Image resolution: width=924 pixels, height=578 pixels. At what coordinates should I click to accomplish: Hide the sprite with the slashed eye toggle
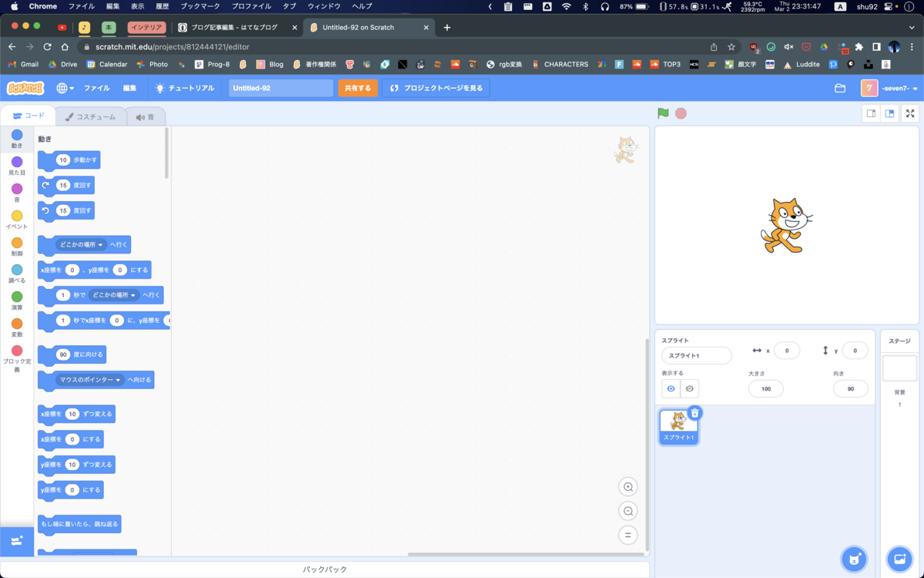coord(688,388)
